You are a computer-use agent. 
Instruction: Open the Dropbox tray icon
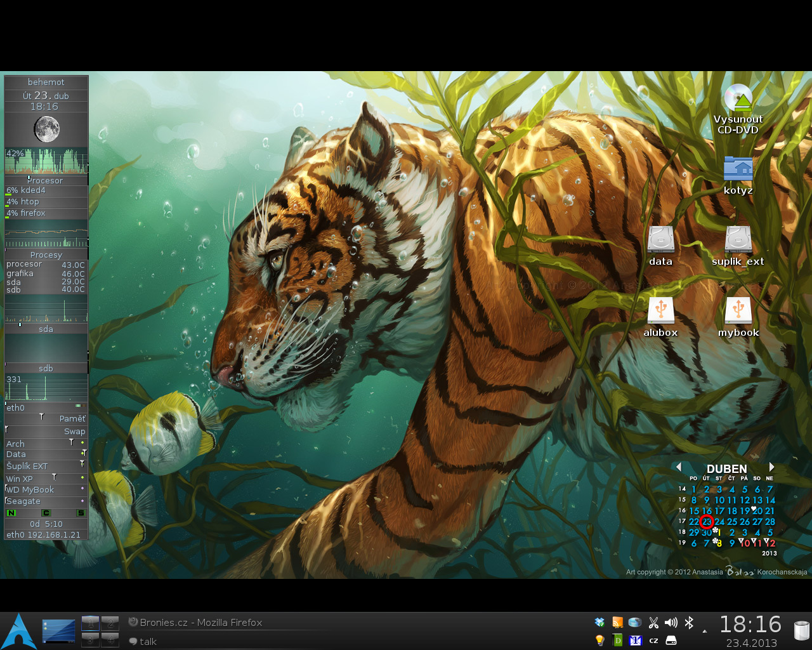599,623
